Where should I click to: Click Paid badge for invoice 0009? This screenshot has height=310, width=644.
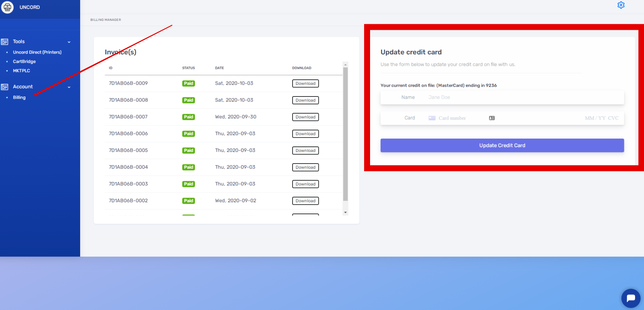pyautogui.click(x=189, y=83)
